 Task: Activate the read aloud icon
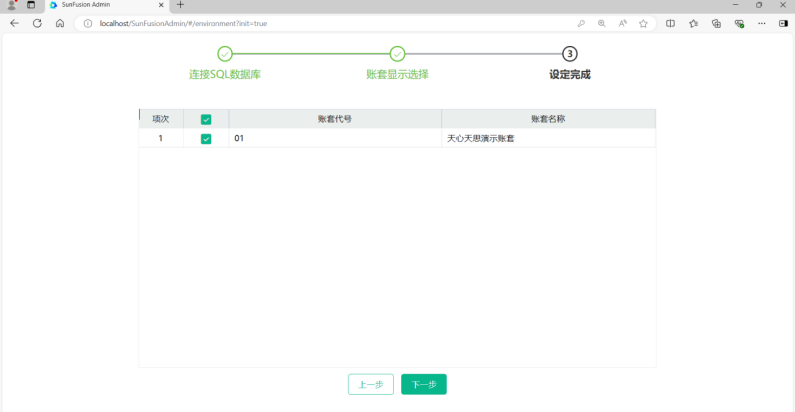(x=623, y=23)
